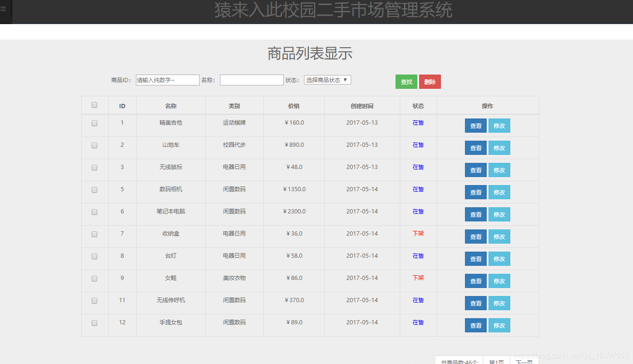Open 查看 for 收纳盒
This screenshot has height=364, width=633.
[476, 237]
